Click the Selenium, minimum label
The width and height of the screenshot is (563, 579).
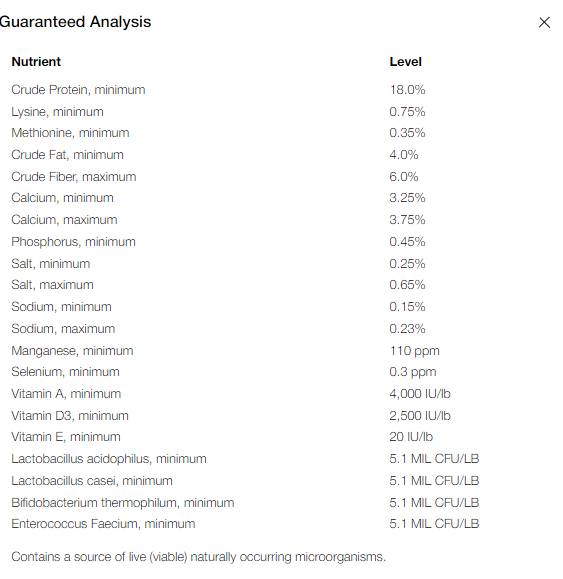click(x=65, y=372)
